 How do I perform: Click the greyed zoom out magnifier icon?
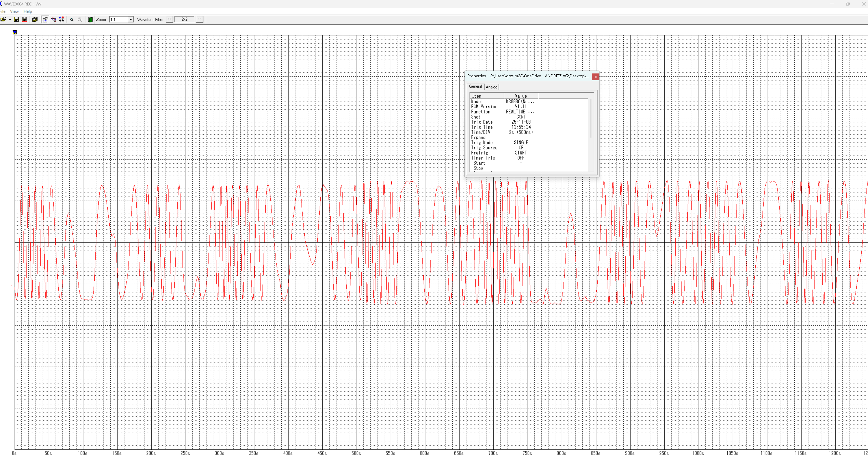(x=80, y=20)
